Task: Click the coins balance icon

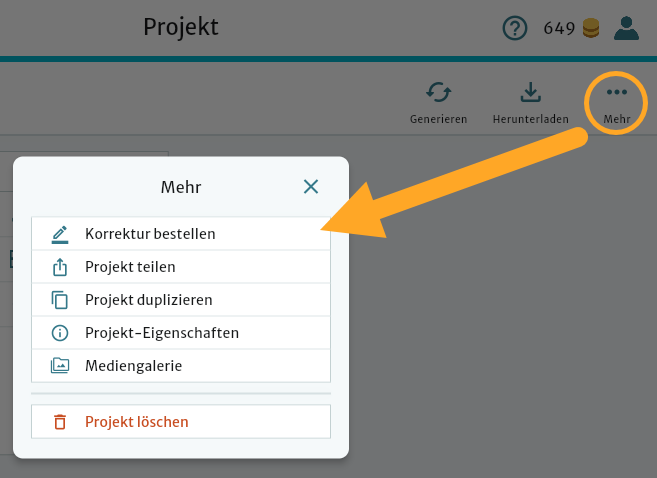Action: [x=591, y=28]
